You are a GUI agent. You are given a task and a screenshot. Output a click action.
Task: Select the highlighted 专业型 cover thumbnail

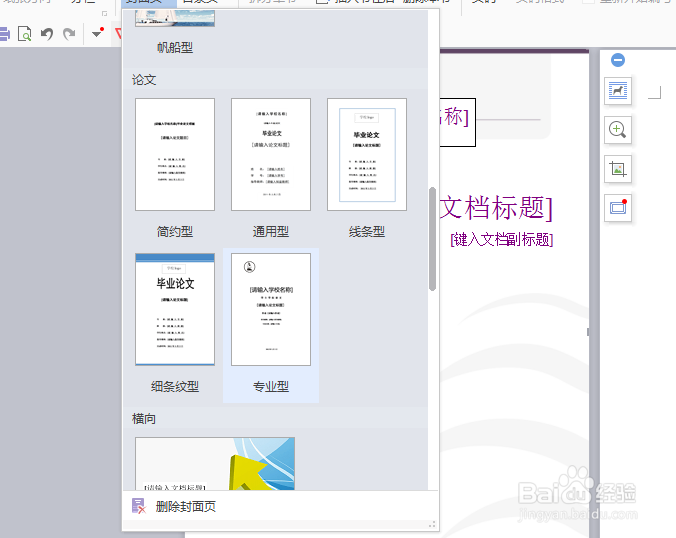pyautogui.click(x=271, y=310)
